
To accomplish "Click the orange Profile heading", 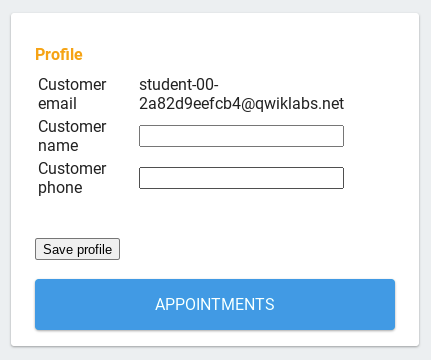I will coord(59,54).
